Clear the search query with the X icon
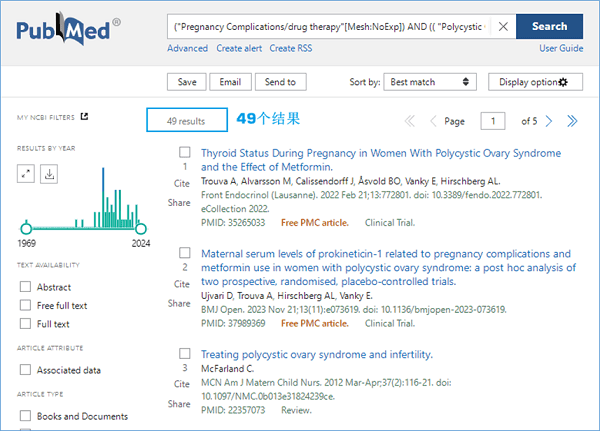 point(503,26)
